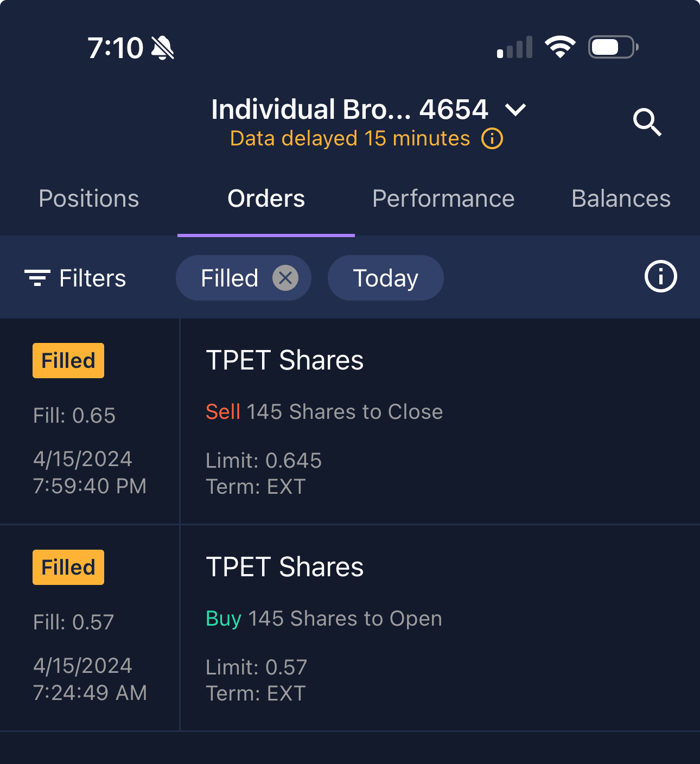Tap the data delayed info icon
The image size is (700, 764).
(492, 139)
